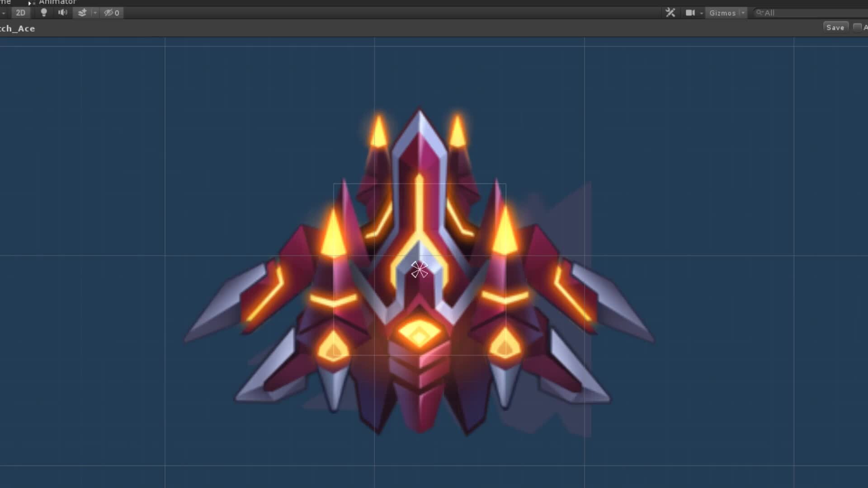Screen dimensions: 868x488
Task: Select the Scene tab
Action: pos(5,2)
